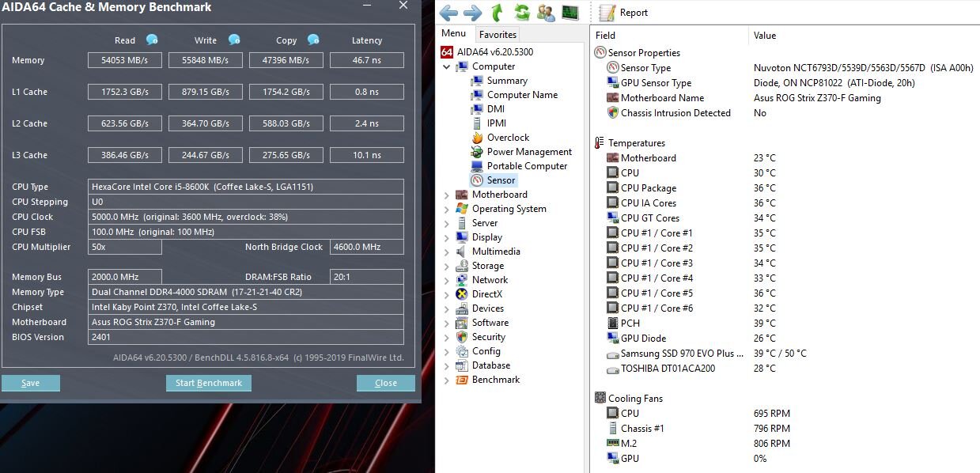Click the Cooling Fans group icon
980x473 pixels.
600,399
